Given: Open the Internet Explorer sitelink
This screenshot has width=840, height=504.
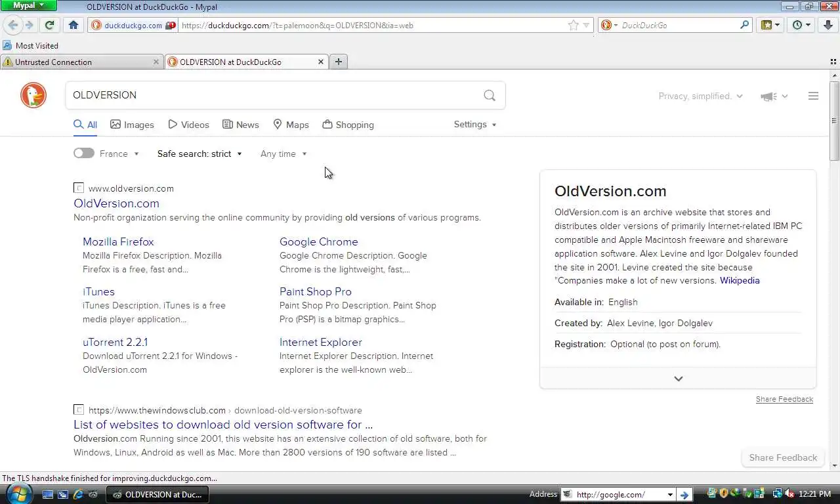Looking at the screenshot, I should click(321, 342).
